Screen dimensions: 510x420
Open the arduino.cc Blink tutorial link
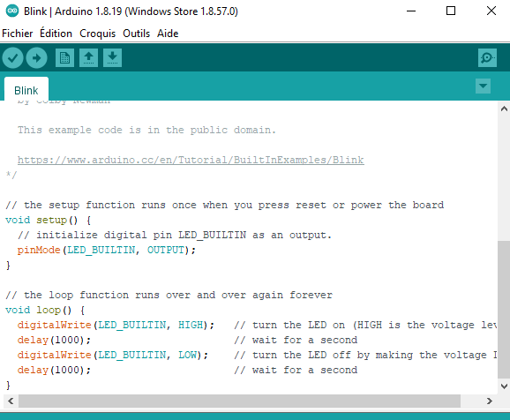coord(191,160)
